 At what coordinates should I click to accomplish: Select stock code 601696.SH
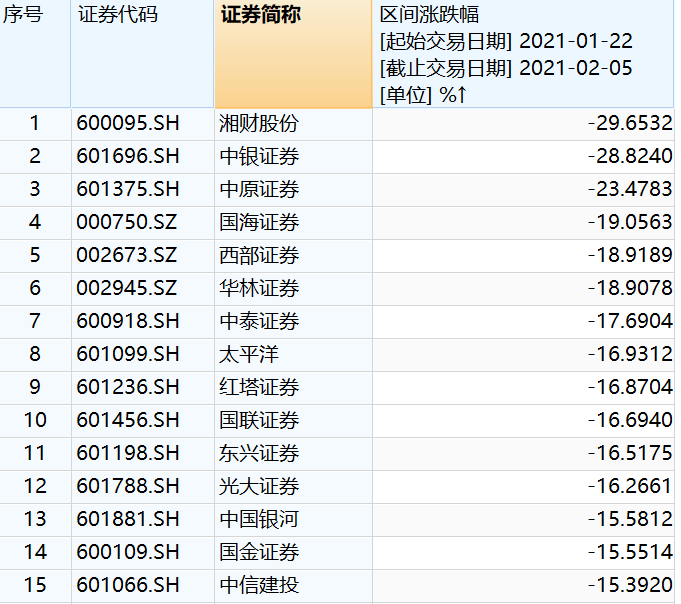coord(128,156)
